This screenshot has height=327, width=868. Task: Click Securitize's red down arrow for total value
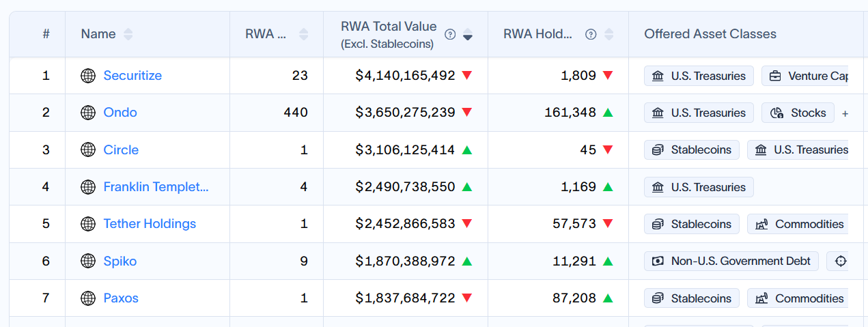467,76
